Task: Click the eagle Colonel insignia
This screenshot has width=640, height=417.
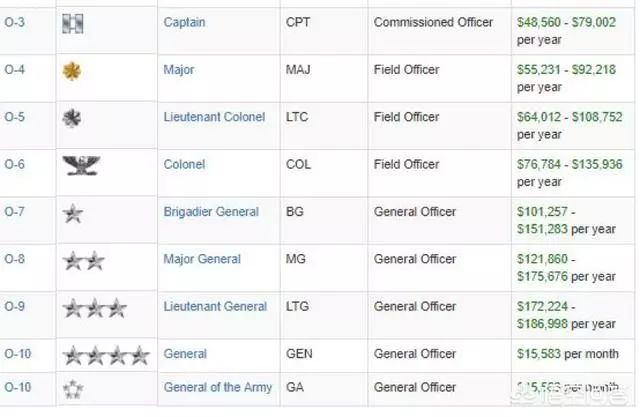Action: pos(81,166)
